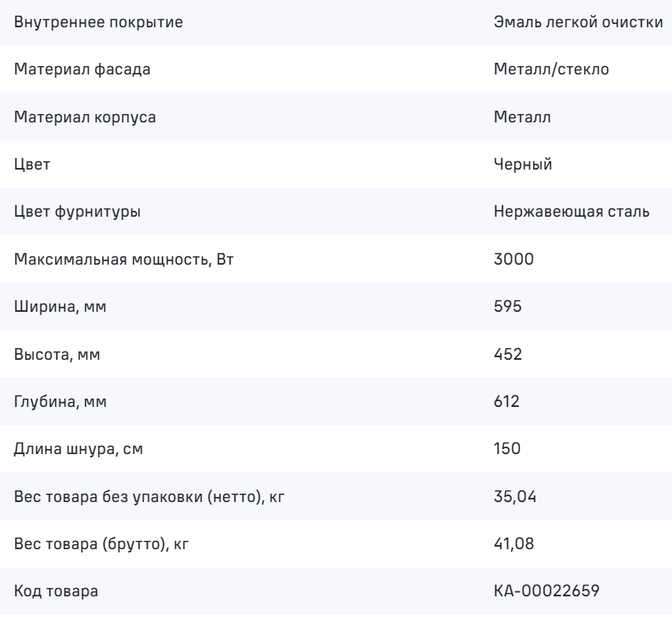Click the 'Материал фасада' row label
672x617 pixels.
83,69
